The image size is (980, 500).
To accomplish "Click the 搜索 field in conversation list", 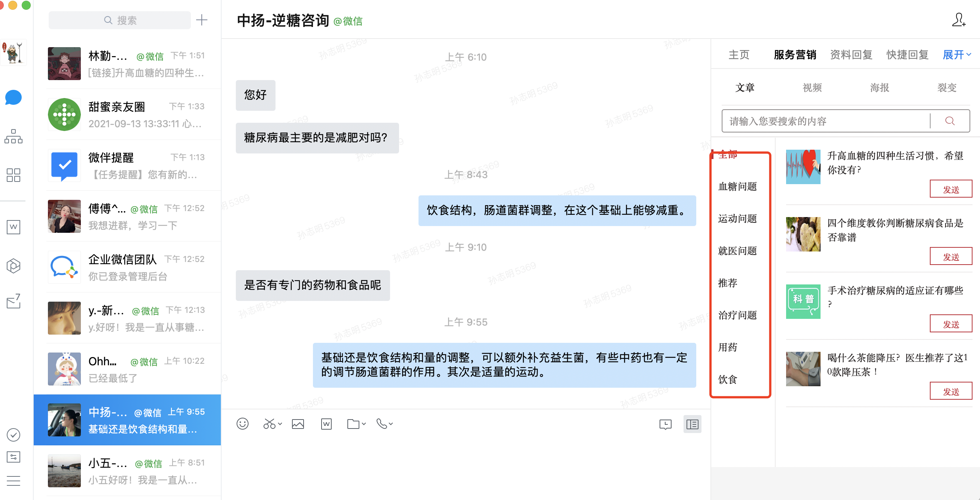I will [x=120, y=20].
